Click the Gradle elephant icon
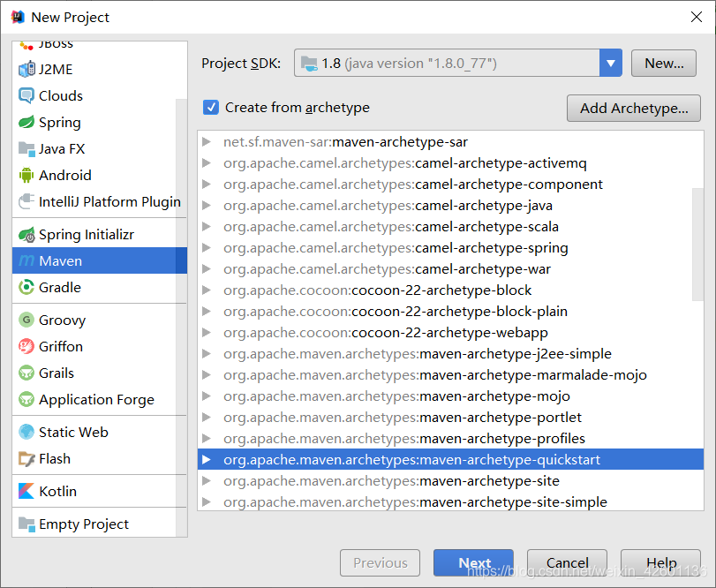The image size is (716, 588). point(26,288)
